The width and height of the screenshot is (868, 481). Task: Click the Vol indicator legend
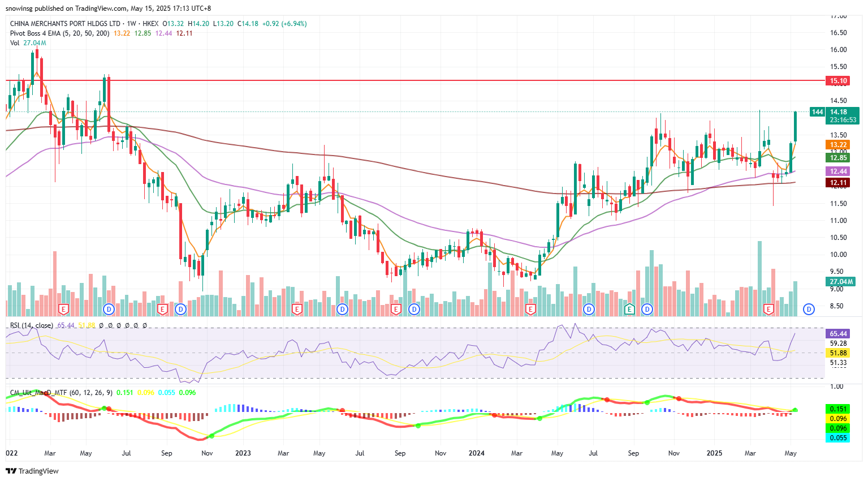tap(15, 43)
